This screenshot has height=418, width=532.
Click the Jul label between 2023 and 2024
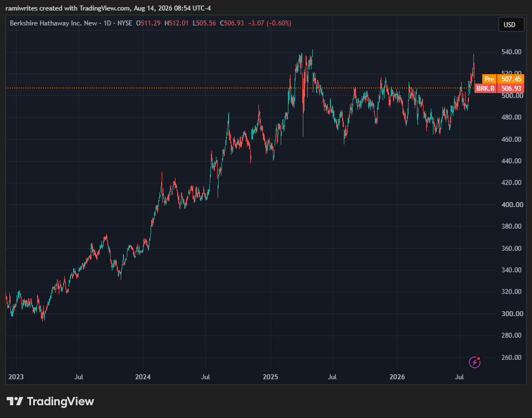[79, 377]
